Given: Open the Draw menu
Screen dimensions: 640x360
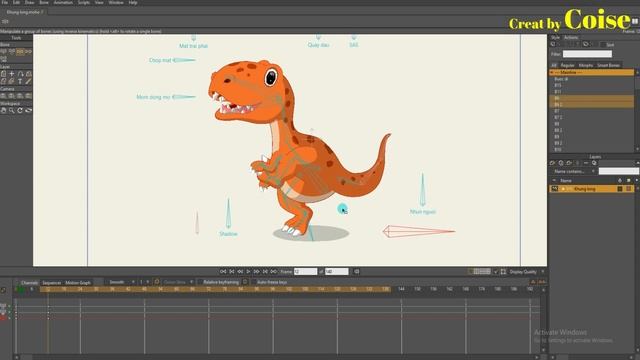Looking at the screenshot, I should (29, 2).
